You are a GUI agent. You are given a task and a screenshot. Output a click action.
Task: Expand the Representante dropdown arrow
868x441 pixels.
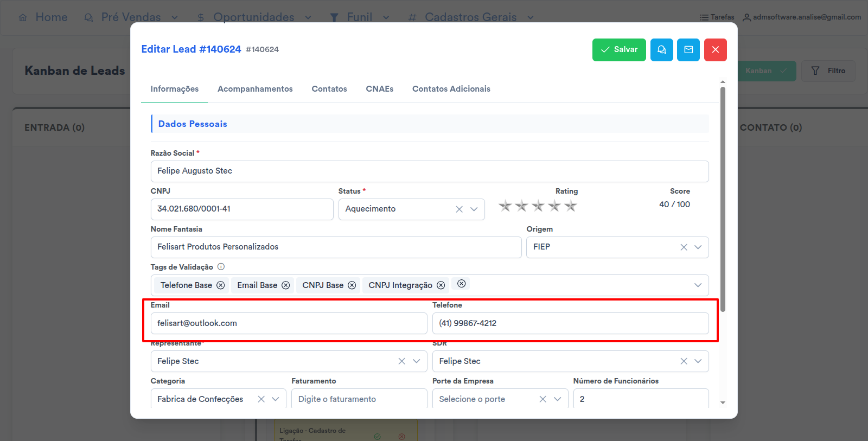coord(416,361)
